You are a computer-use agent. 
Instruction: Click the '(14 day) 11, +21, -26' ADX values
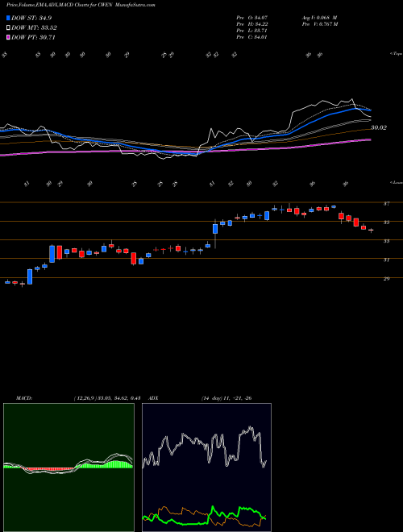(226, 398)
